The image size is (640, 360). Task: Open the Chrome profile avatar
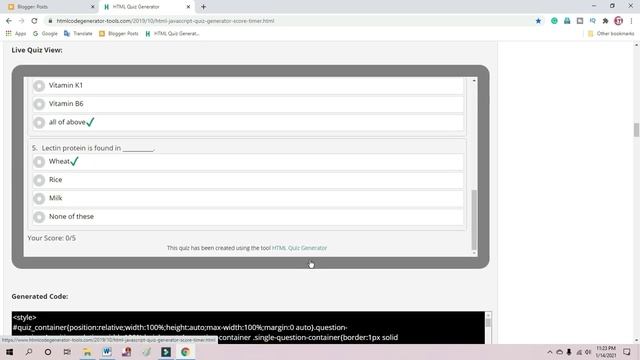[618, 21]
